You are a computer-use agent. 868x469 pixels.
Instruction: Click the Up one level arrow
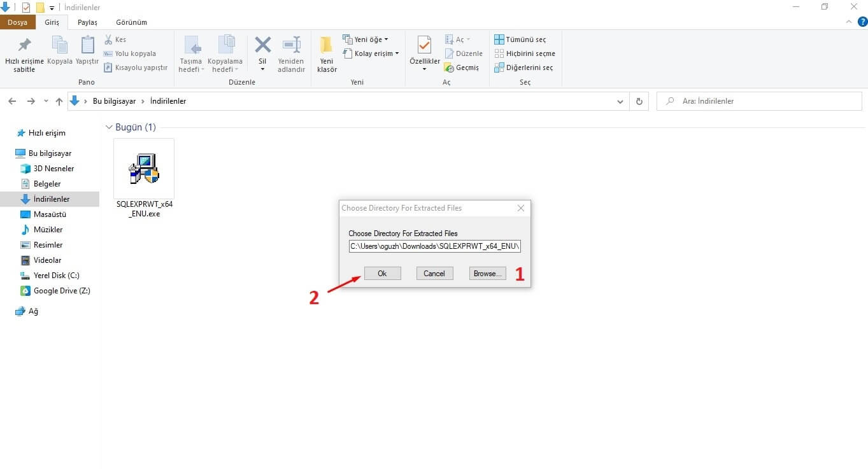(x=59, y=101)
